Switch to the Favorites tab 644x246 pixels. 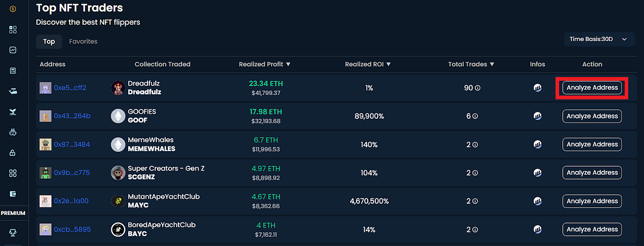pos(83,42)
